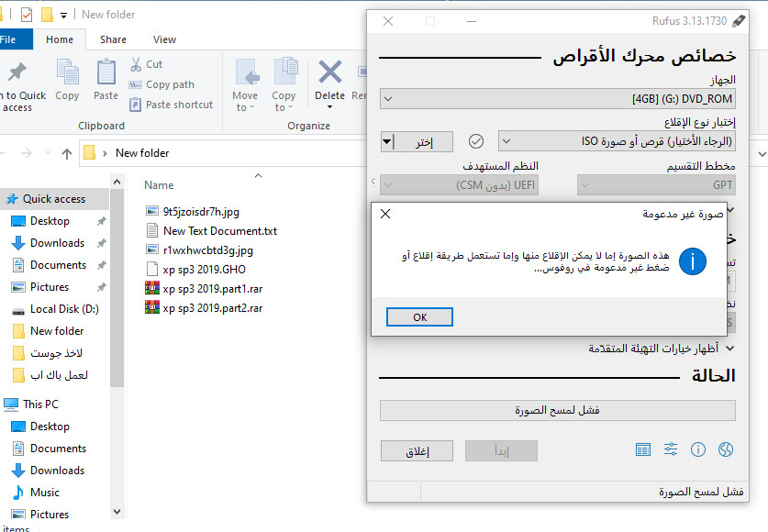Image resolution: width=768 pixels, height=532 pixels.
Task: Open Local Disk (D:) in sidebar
Action: coord(64,309)
